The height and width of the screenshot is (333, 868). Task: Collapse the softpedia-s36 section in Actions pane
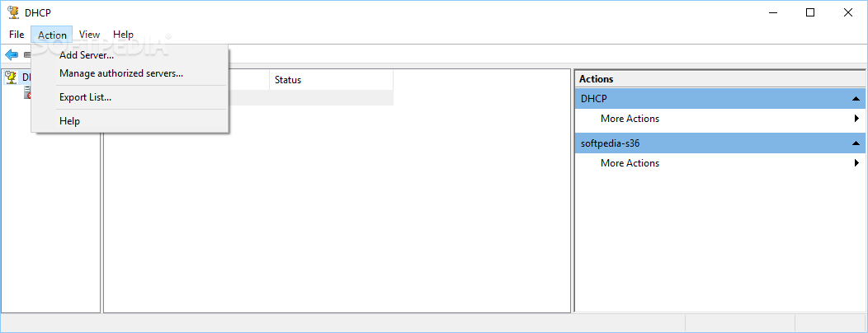[856, 143]
